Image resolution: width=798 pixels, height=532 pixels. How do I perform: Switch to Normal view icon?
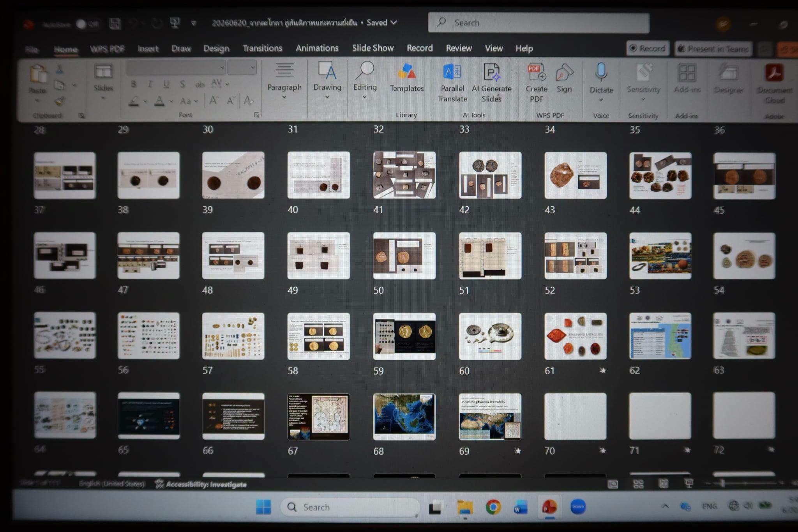(x=613, y=484)
